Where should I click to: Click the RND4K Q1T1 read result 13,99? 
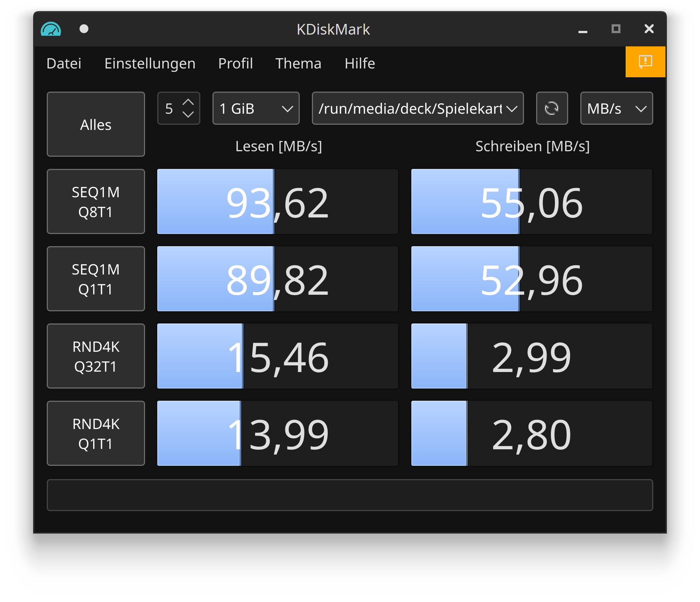click(278, 433)
